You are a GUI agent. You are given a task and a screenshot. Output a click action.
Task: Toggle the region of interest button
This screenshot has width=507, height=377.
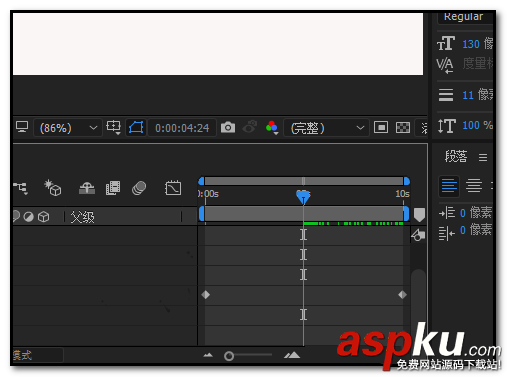pyautogui.click(x=381, y=127)
